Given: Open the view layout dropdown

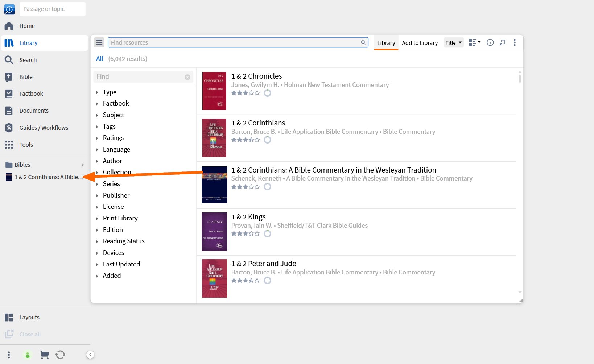Looking at the screenshot, I should 475,42.
